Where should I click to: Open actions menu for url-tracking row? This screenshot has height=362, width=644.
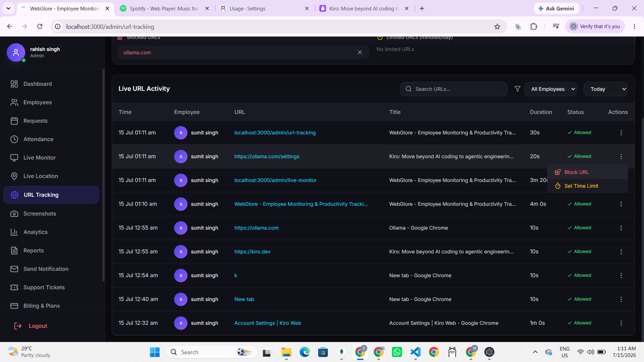621,133
